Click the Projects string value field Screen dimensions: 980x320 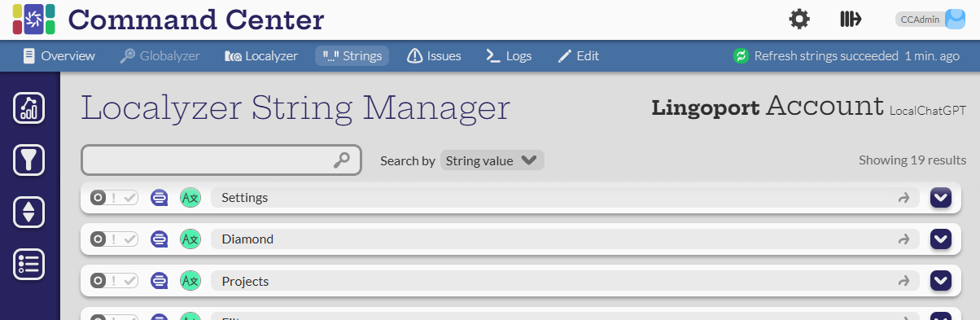point(565,281)
